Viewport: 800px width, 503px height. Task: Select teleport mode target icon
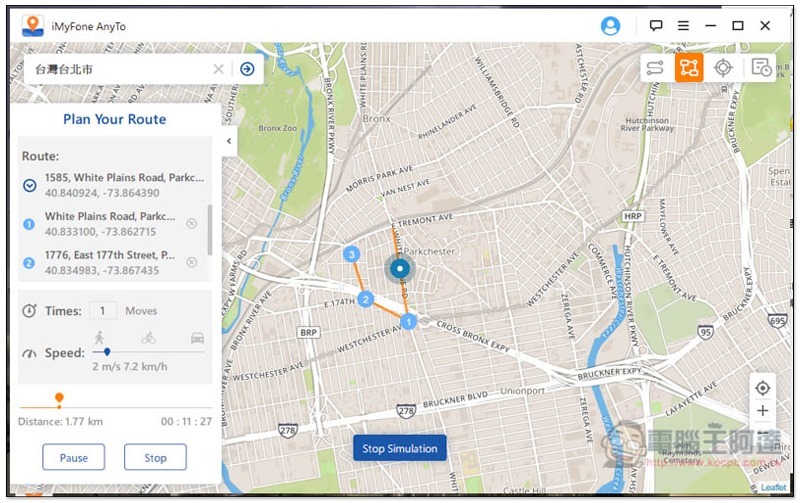pyautogui.click(x=723, y=67)
